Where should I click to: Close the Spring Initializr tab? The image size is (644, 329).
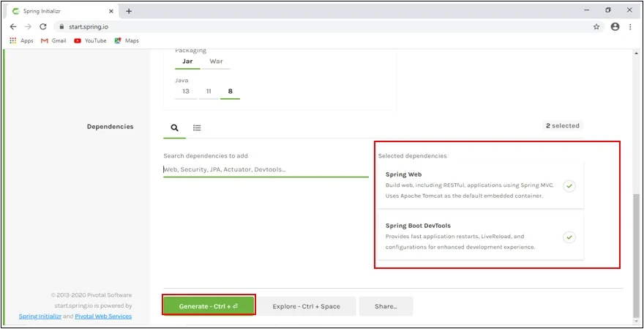pyautogui.click(x=111, y=11)
